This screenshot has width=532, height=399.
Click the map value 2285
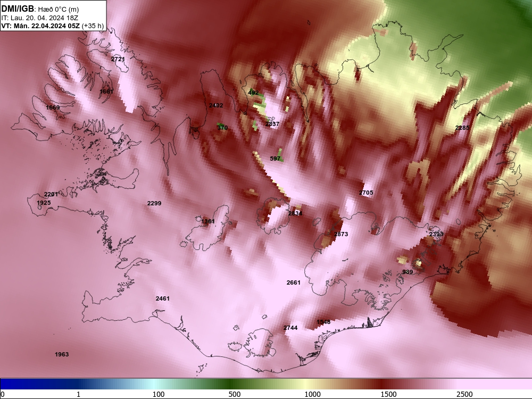point(462,128)
